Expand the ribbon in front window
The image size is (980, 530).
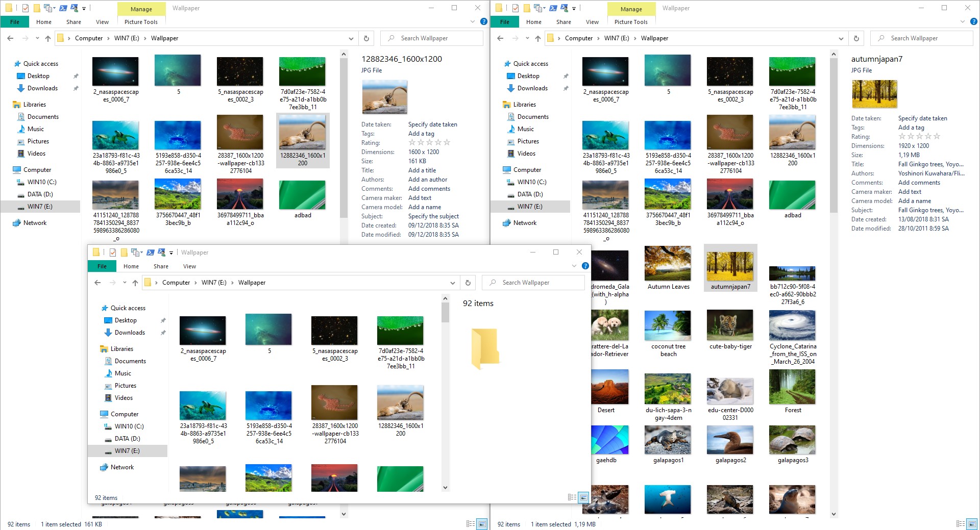pos(574,266)
